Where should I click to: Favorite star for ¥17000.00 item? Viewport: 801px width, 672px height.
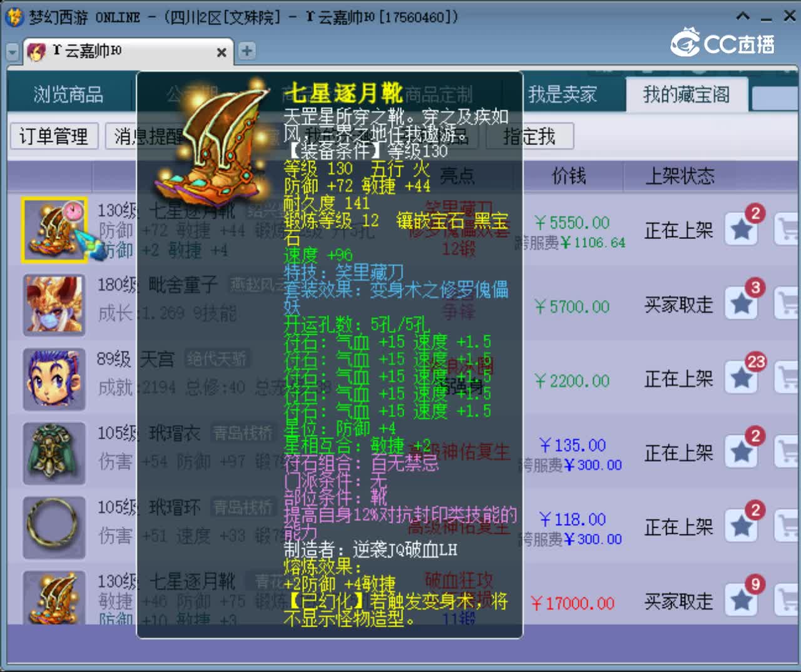pos(742,601)
